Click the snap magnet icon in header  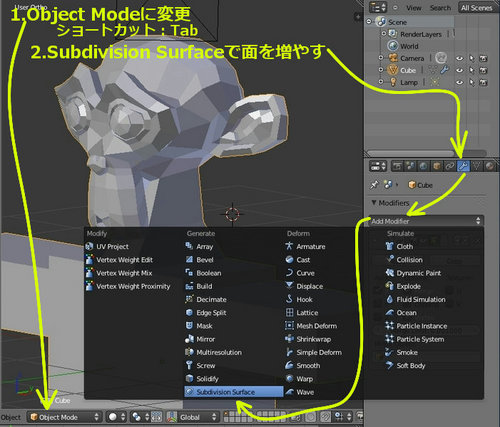[x=325, y=417]
